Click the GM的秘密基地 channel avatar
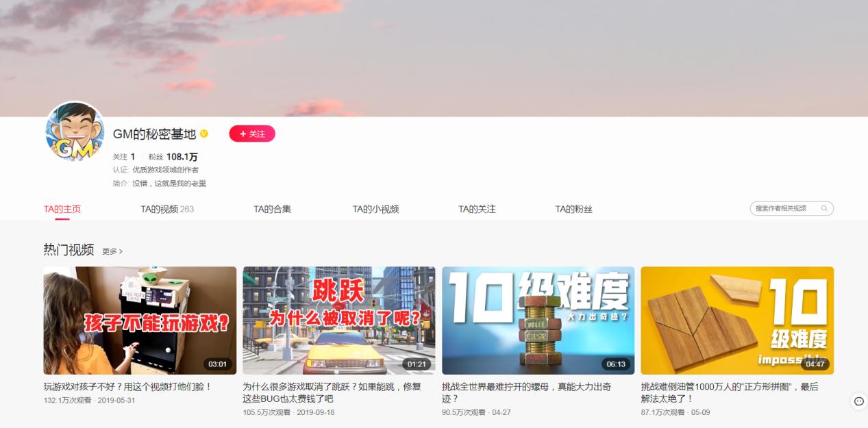 pyautogui.click(x=75, y=135)
